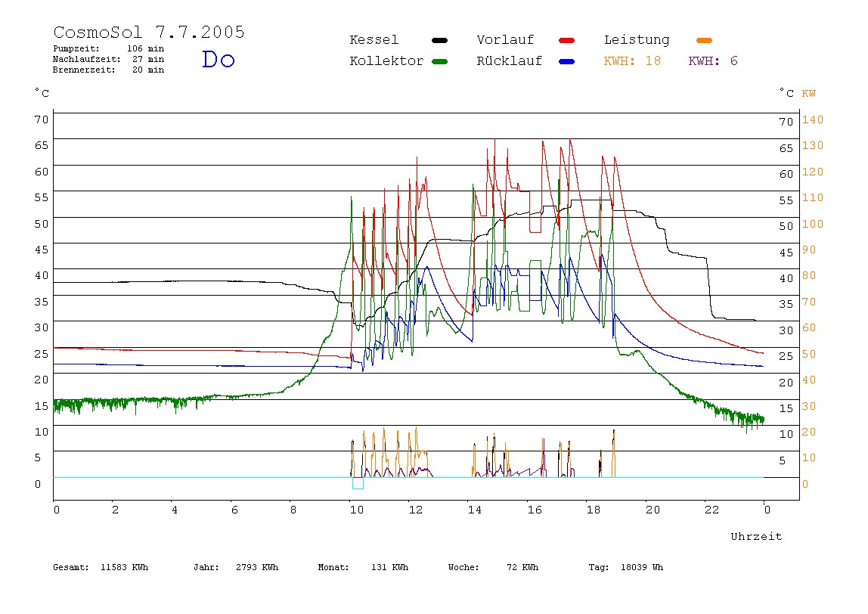
Task: Click hour "8" on the time axis
Action: (x=293, y=510)
